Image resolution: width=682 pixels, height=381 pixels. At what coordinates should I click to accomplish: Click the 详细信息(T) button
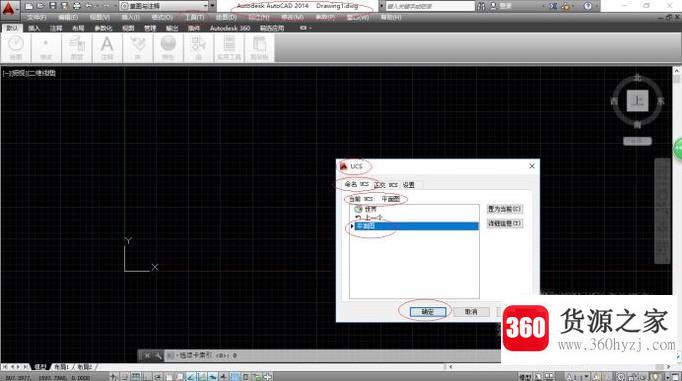pos(504,223)
